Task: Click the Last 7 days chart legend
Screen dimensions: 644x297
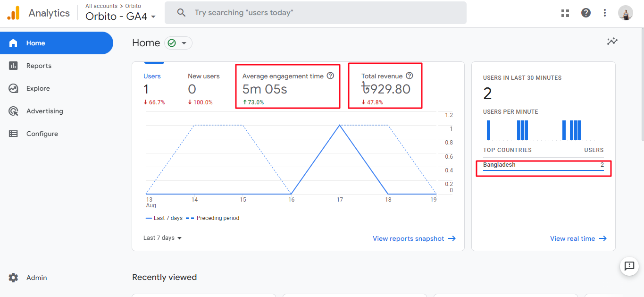Action: pyautogui.click(x=164, y=218)
